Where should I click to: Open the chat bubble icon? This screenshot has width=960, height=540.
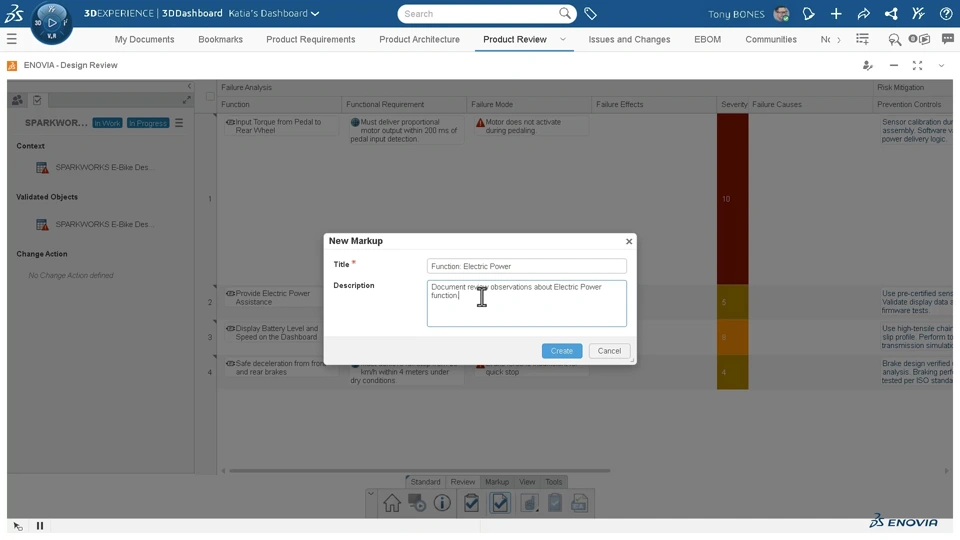(948, 39)
